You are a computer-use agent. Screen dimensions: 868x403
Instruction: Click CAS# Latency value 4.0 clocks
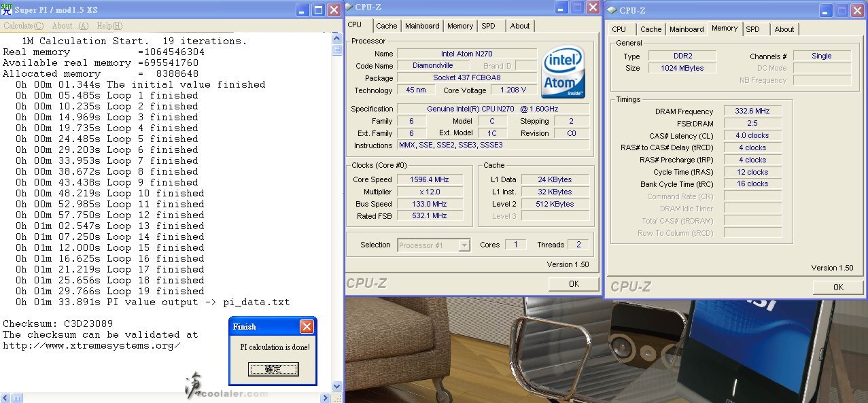point(752,136)
